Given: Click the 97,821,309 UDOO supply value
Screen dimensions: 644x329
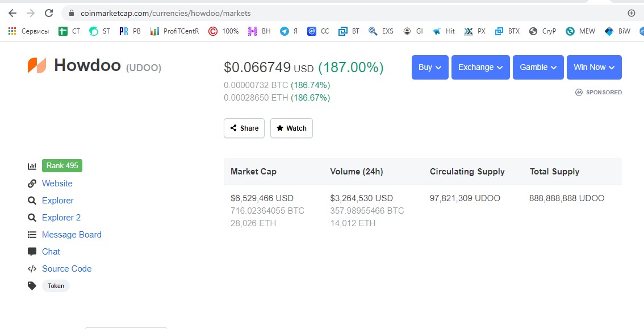Looking at the screenshot, I should click(x=465, y=198).
